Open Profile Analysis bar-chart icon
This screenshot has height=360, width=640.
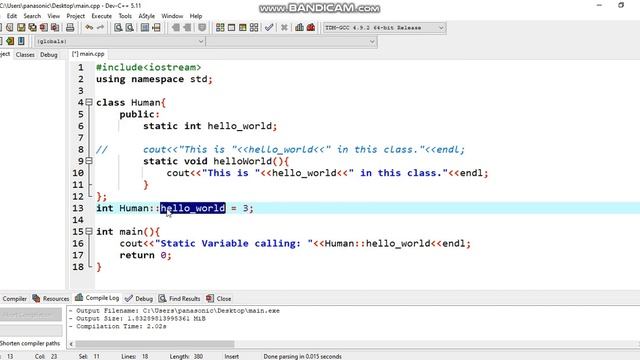[x=300, y=28]
